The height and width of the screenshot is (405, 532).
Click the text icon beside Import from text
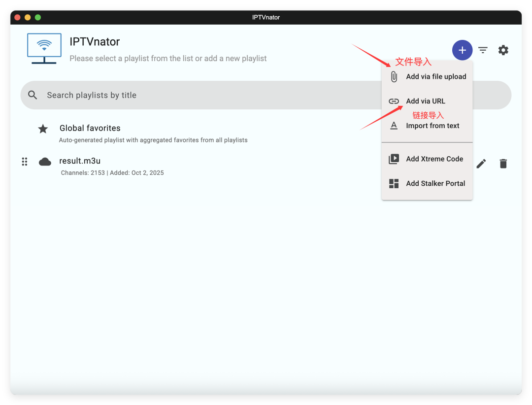click(394, 126)
